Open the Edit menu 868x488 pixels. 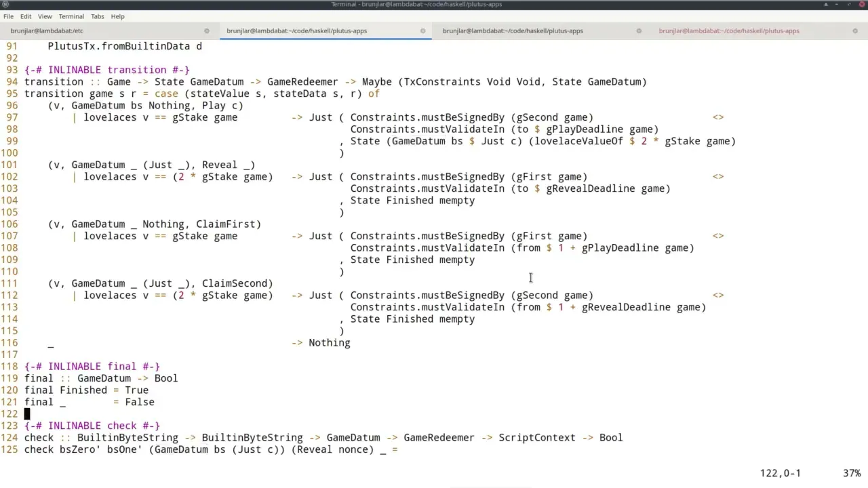point(26,16)
